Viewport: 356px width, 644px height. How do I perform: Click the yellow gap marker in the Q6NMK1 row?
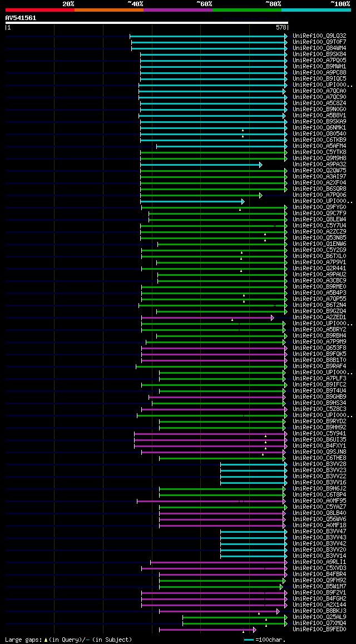243,130
